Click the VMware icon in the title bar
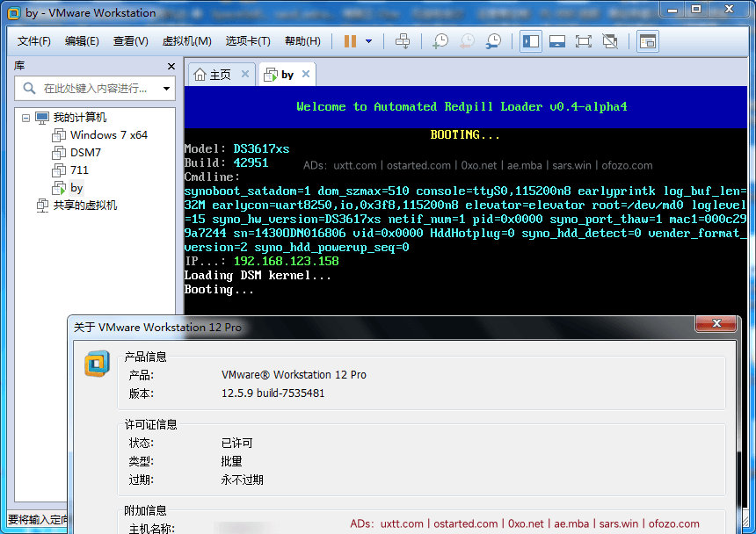The width and height of the screenshot is (756, 534). coord(14,13)
